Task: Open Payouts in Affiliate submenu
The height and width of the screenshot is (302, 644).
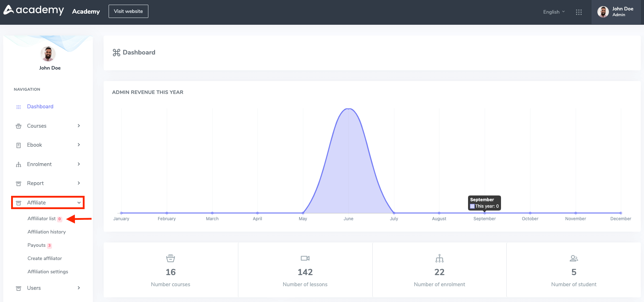Action: point(37,245)
